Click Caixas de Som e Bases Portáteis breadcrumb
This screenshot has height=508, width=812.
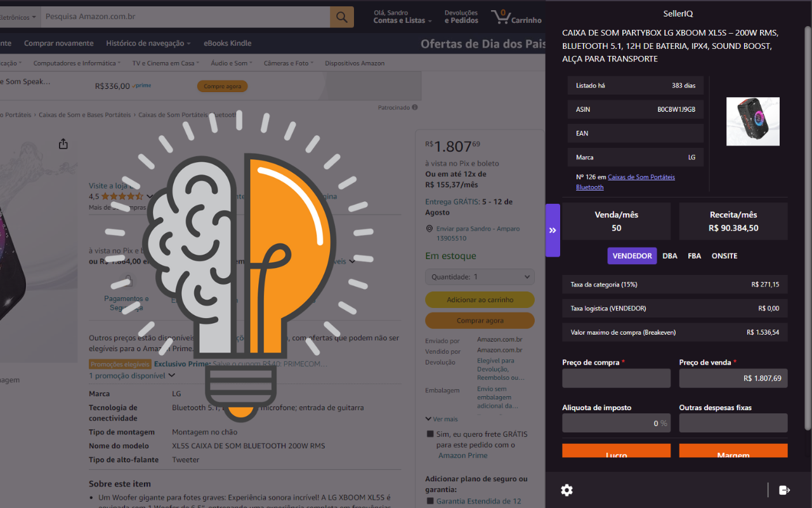(84, 115)
